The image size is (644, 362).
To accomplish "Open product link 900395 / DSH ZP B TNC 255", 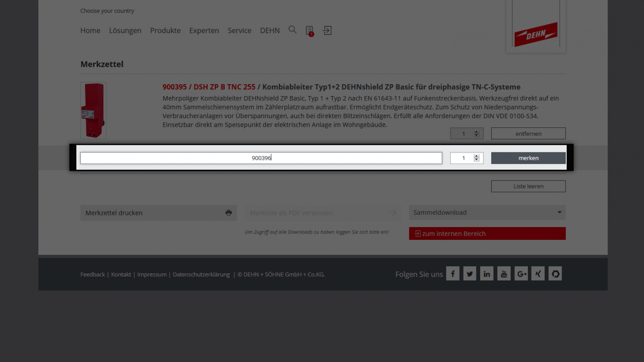I will click(209, 87).
